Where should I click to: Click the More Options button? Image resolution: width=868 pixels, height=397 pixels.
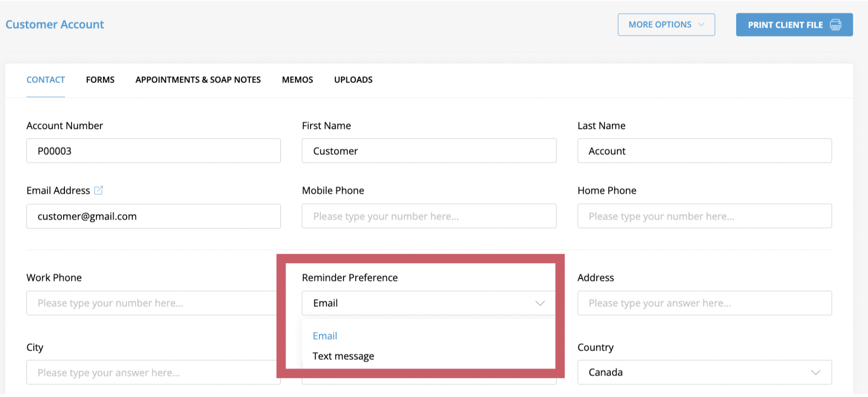coord(666,25)
